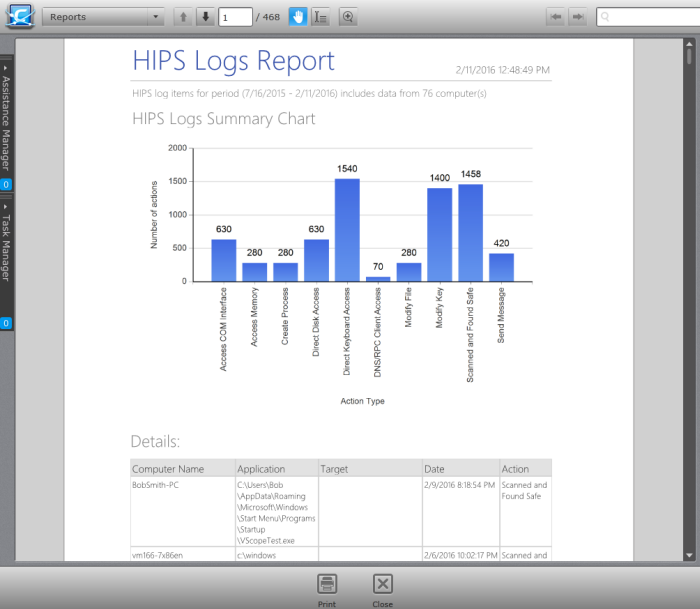700x609 pixels.
Task: Click the page number input field
Action: 235,17
